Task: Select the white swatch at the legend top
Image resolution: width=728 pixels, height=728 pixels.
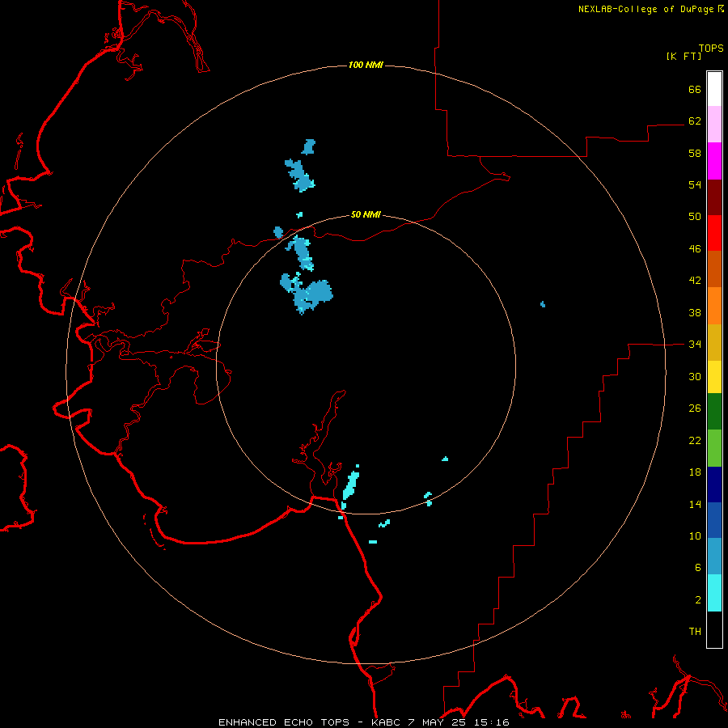Action: click(x=714, y=89)
